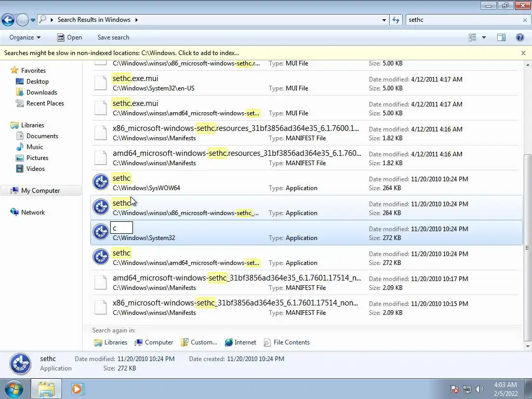Click the Search Results in Windows breadcrumb

[94, 20]
